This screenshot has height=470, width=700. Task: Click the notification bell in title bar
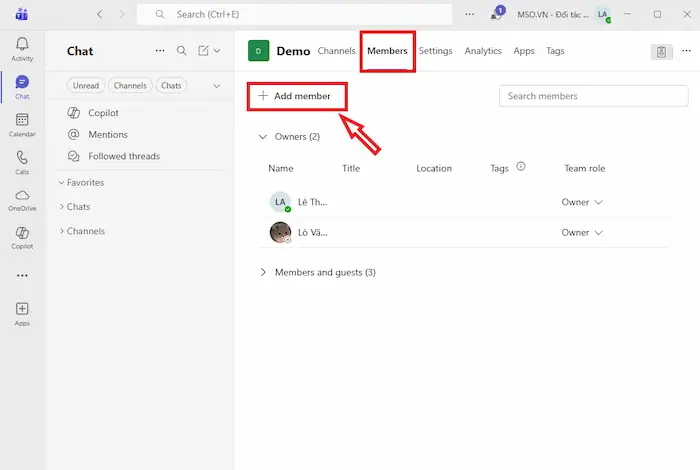pyautogui.click(x=497, y=15)
